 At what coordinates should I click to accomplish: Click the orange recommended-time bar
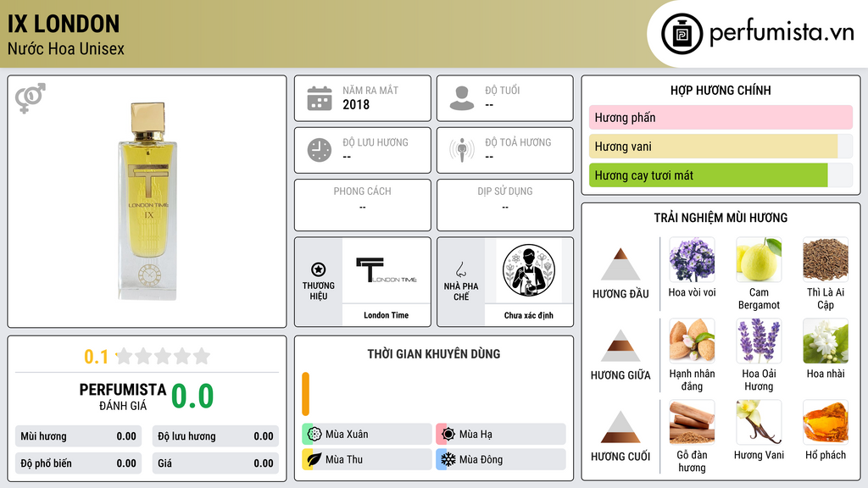tap(305, 394)
